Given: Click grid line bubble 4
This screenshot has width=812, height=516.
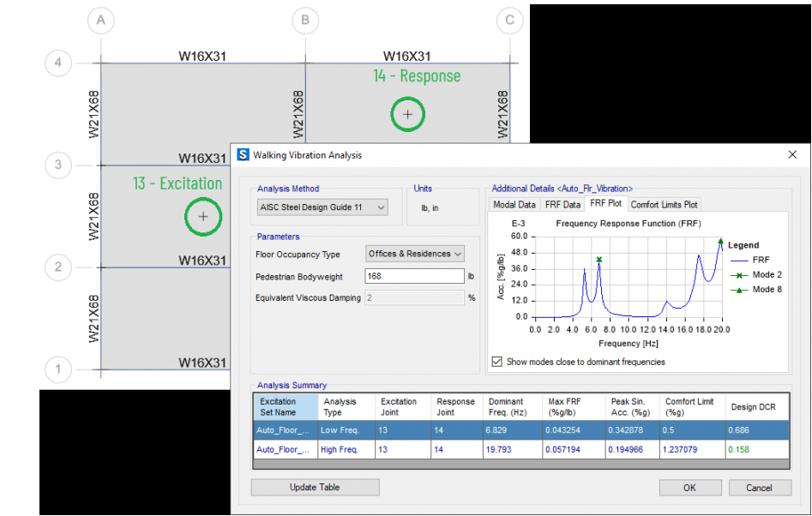Looking at the screenshot, I should pyautogui.click(x=58, y=63).
